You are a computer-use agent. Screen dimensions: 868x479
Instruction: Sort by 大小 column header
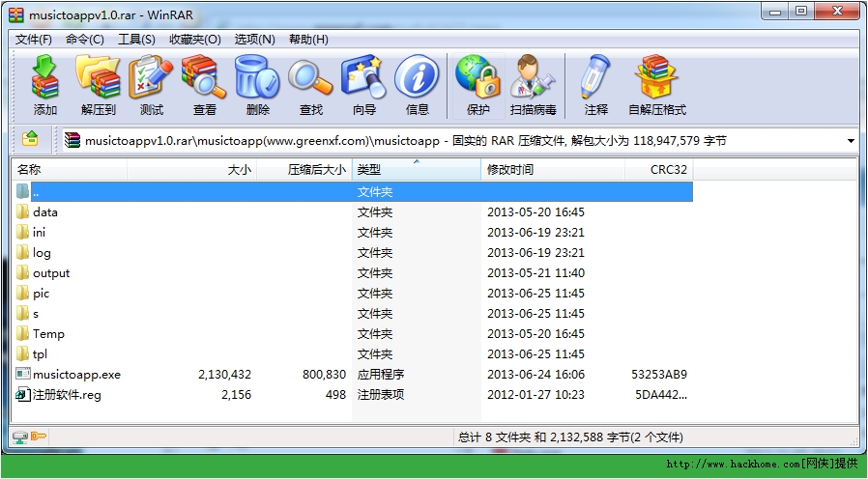192,170
